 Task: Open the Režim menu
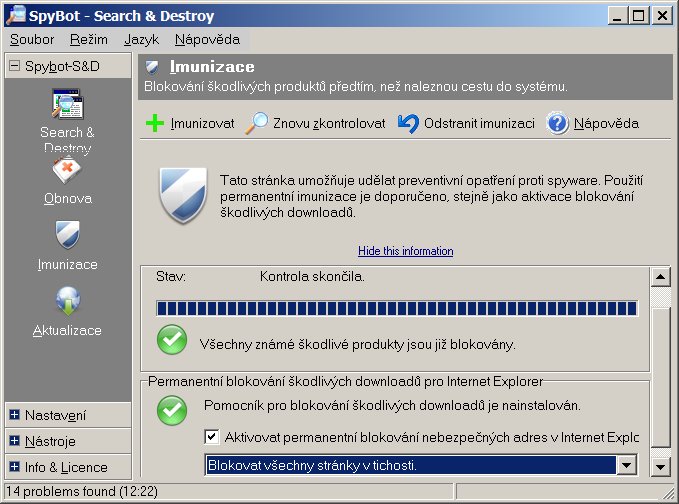click(89, 39)
